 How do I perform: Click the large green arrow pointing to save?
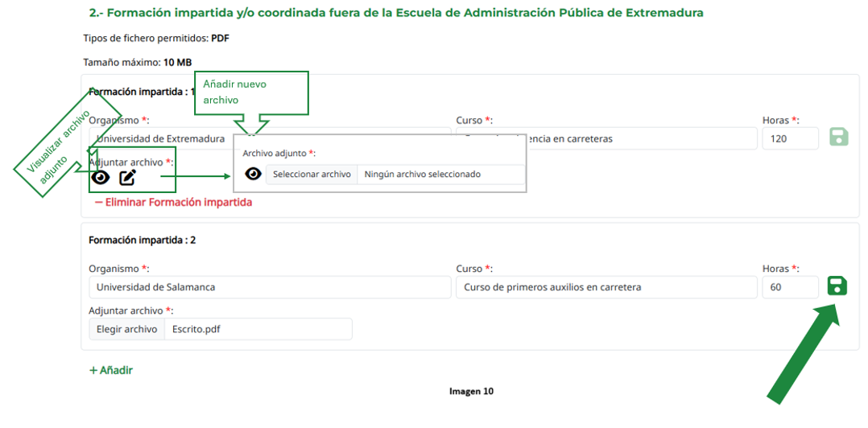(x=803, y=357)
